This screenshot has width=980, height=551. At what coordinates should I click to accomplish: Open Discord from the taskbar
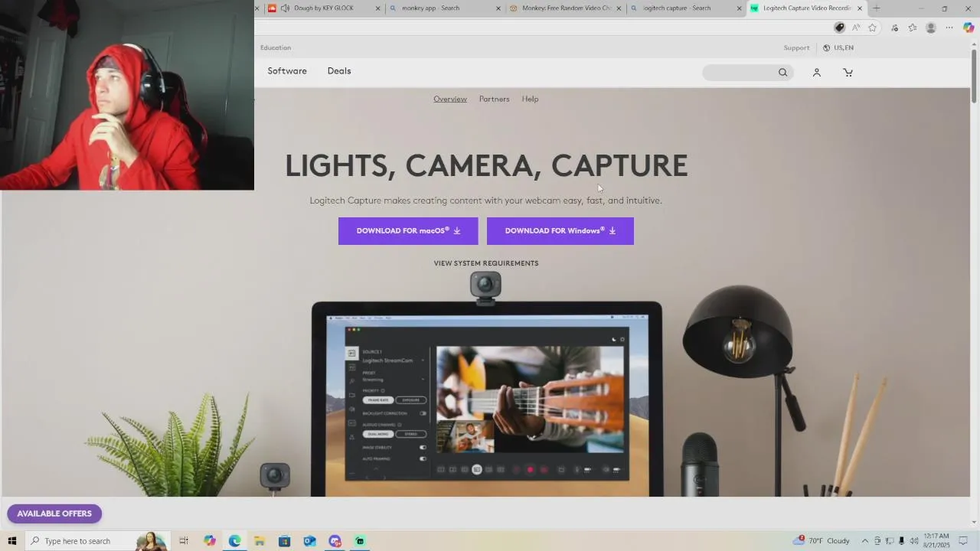335,541
